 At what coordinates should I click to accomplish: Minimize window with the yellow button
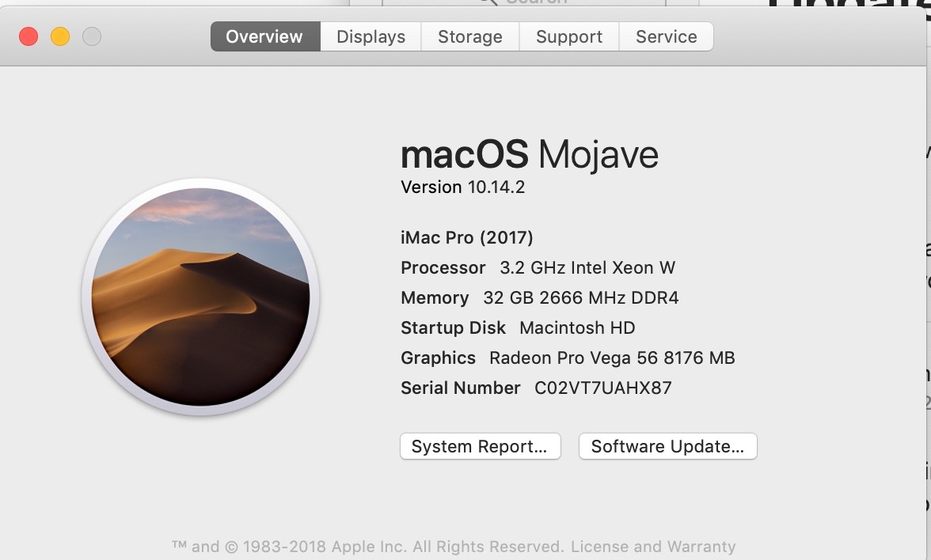(x=60, y=36)
